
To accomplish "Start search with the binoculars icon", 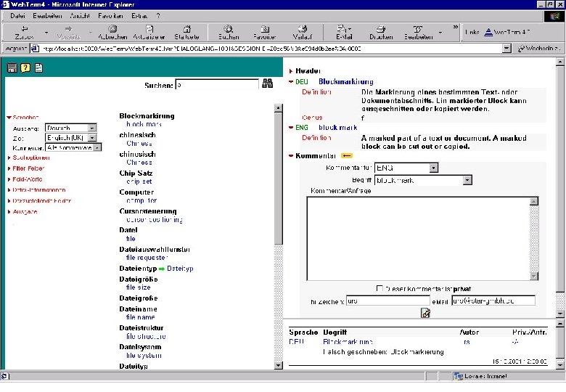I will tap(267, 84).
